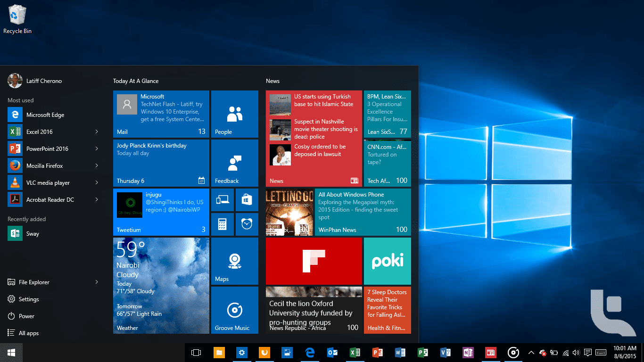Open the Tech Af... CNN.com tile
The height and width of the screenshot is (362, 644).
(x=388, y=163)
